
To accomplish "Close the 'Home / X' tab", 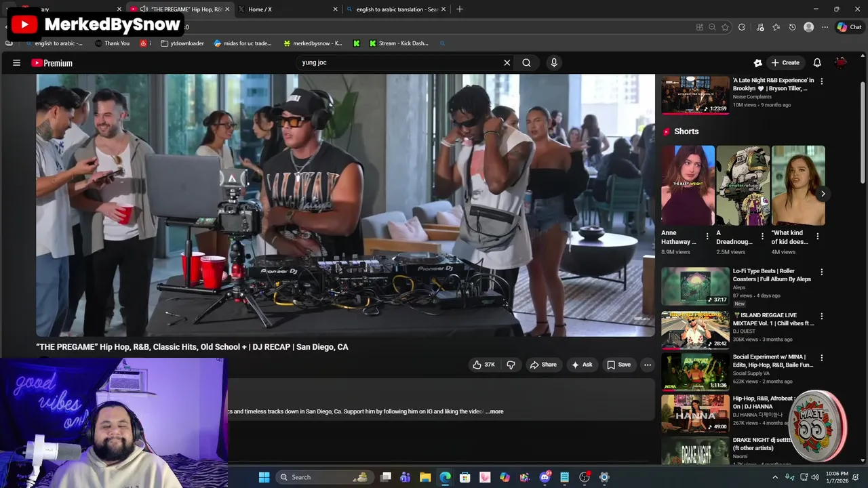I will [335, 9].
